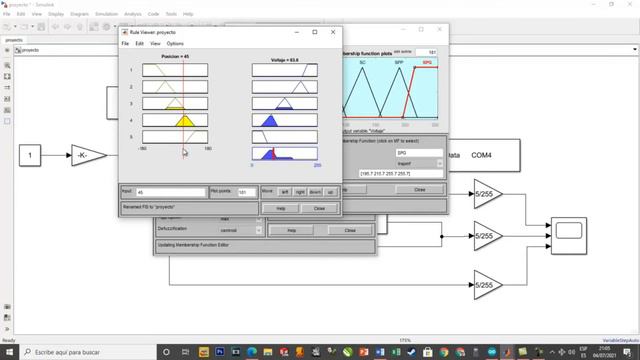This screenshot has height=360, width=640.
Task: Click the Windows Start button
Action: (9, 352)
